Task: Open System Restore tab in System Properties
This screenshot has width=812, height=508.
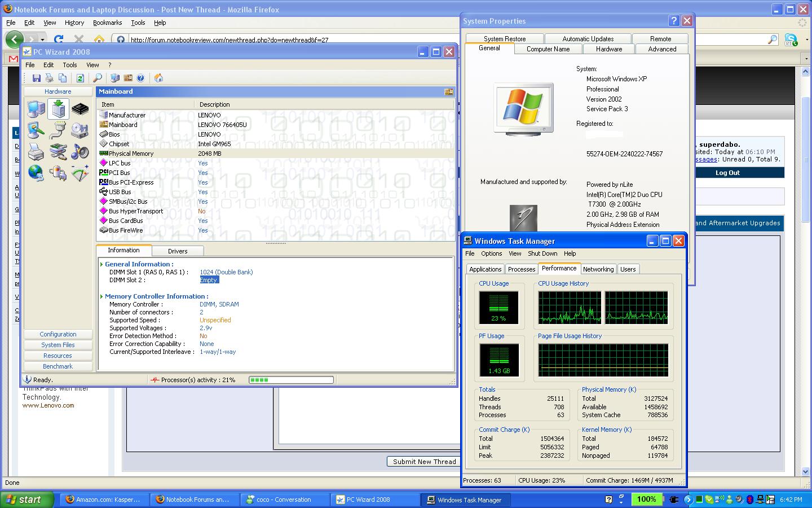Action: pos(505,39)
